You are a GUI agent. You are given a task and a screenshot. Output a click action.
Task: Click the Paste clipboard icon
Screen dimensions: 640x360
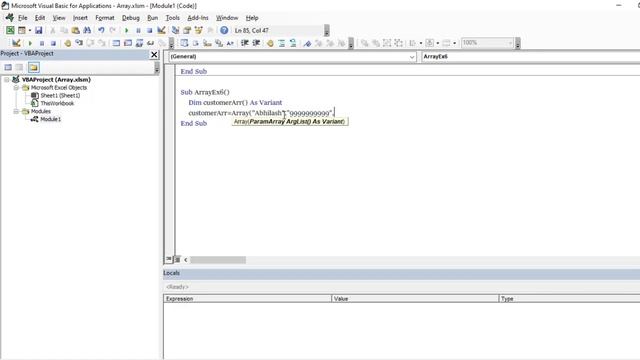tap(76, 30)
